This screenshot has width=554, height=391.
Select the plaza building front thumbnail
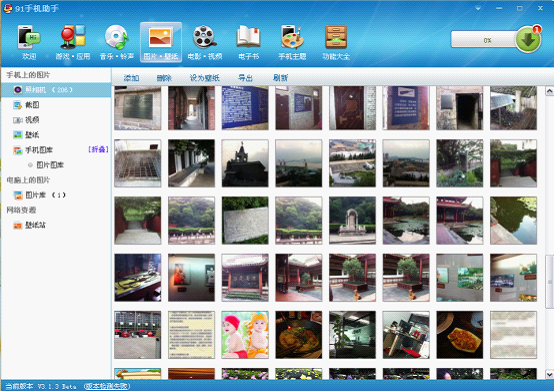pos(137,334)
